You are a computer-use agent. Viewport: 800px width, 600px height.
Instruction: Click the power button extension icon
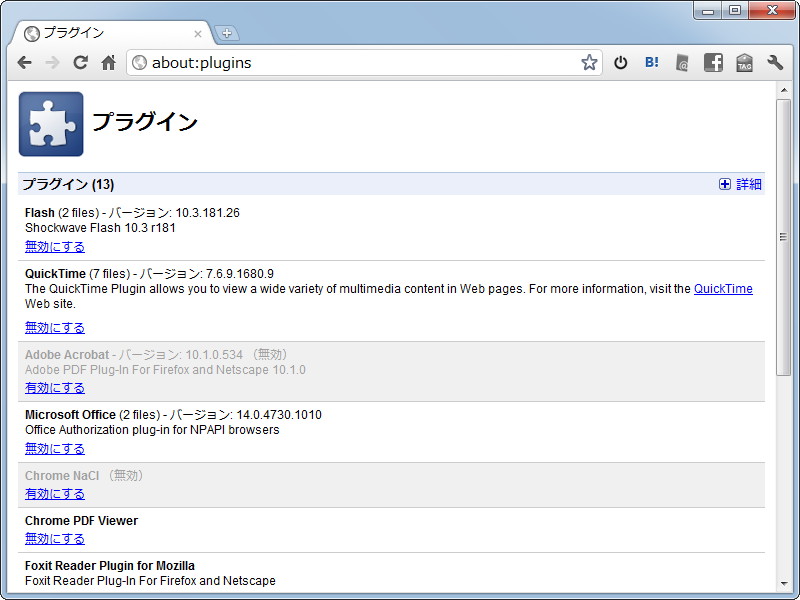point(620,62)
